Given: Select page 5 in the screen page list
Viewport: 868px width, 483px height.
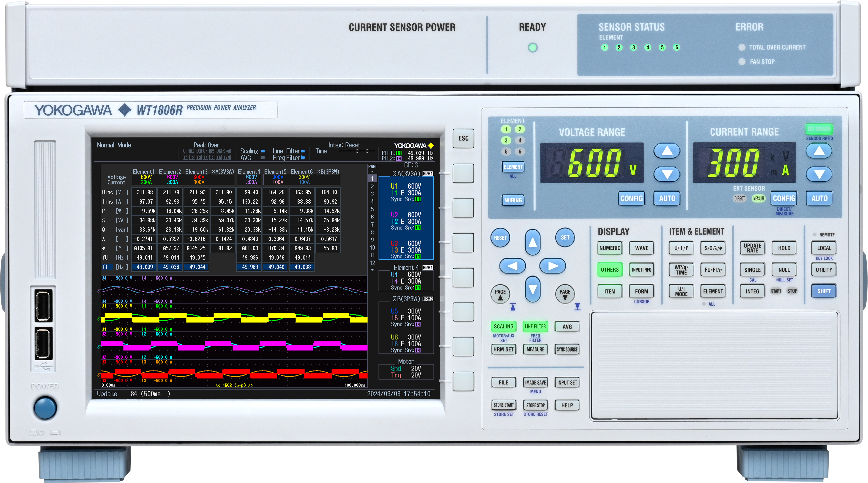Looking at the screenshot, I should pos(372,209).
